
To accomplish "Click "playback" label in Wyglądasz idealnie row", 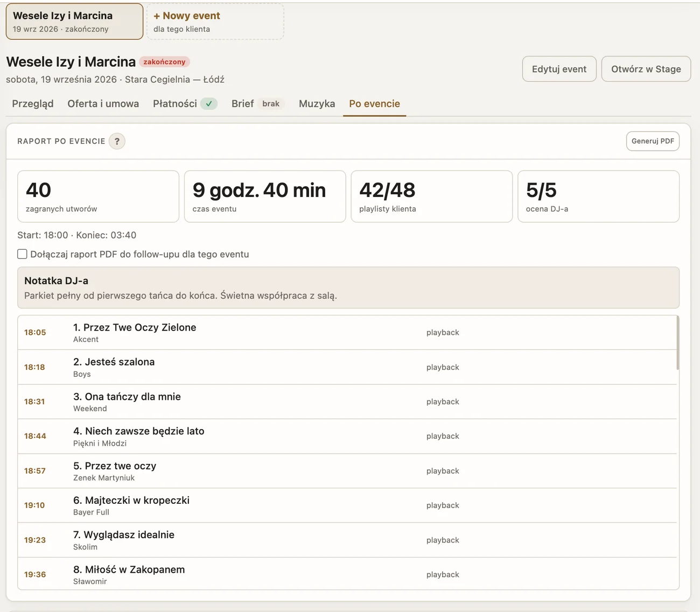I will tap(443, 540).
